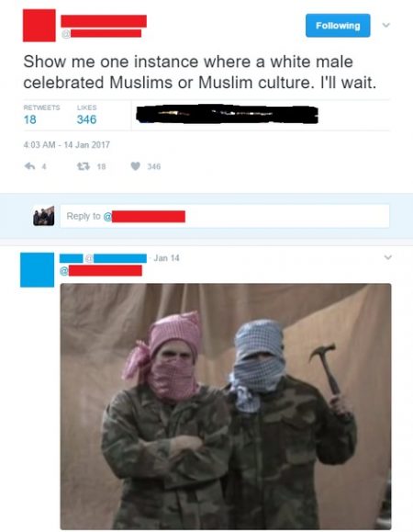Open the attached photo of two masked people
The height and width of the screenshot is (532, 413).
pos(226,406)
